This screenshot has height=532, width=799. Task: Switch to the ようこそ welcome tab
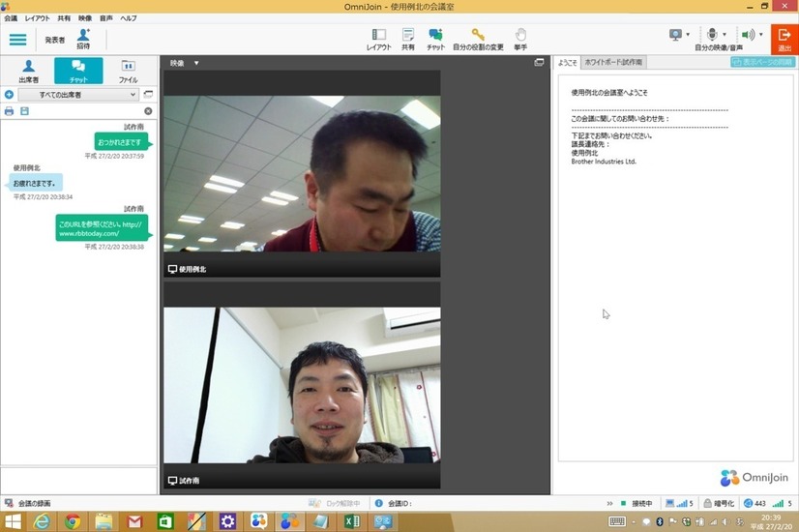pos(567,62)
